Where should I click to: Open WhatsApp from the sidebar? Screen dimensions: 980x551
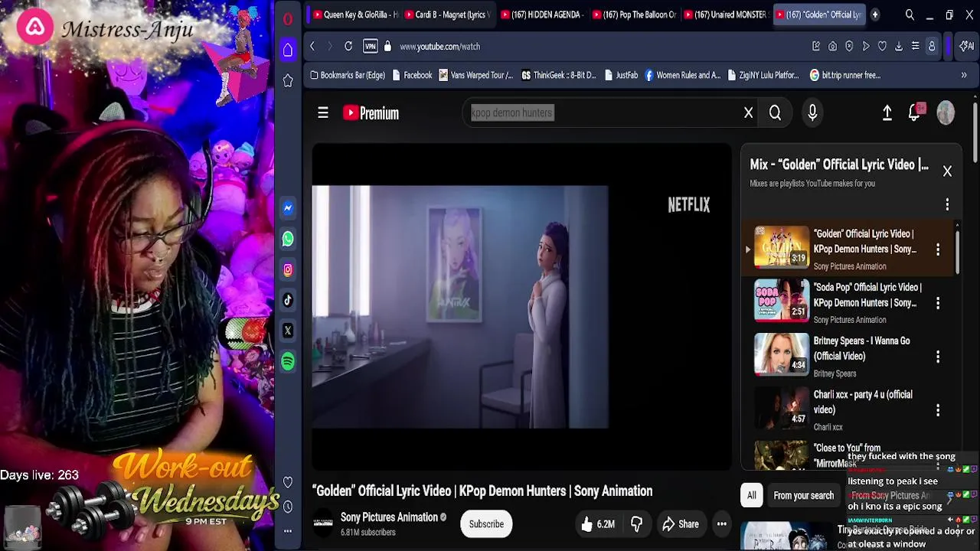click(288, 239)
